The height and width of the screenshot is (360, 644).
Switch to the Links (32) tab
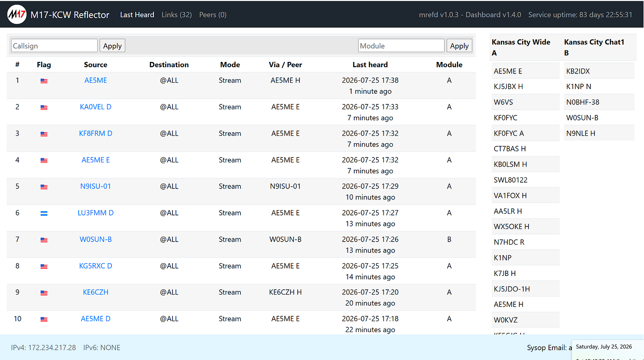(176, 15)
